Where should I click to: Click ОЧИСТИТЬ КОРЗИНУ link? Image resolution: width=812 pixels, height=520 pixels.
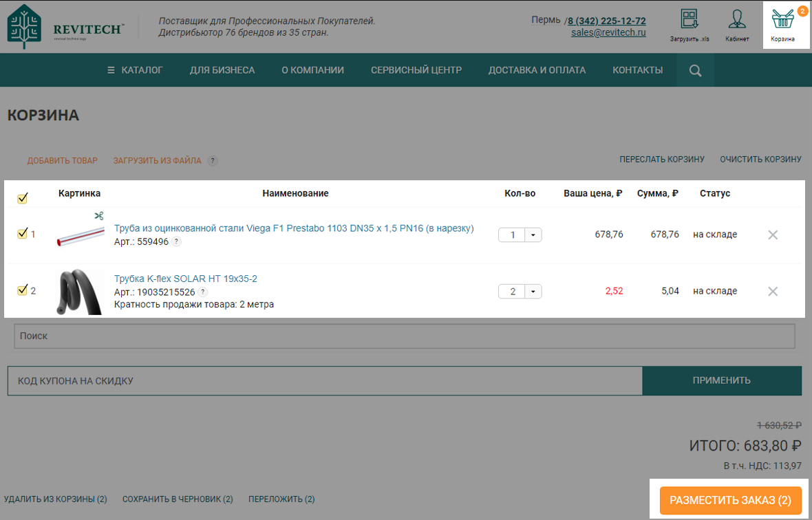760,160
